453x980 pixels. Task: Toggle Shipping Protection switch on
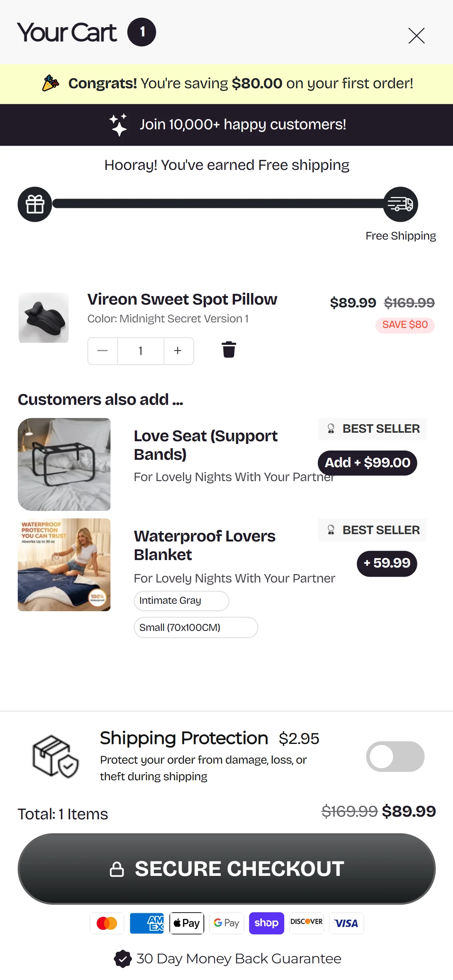[395, 756]
